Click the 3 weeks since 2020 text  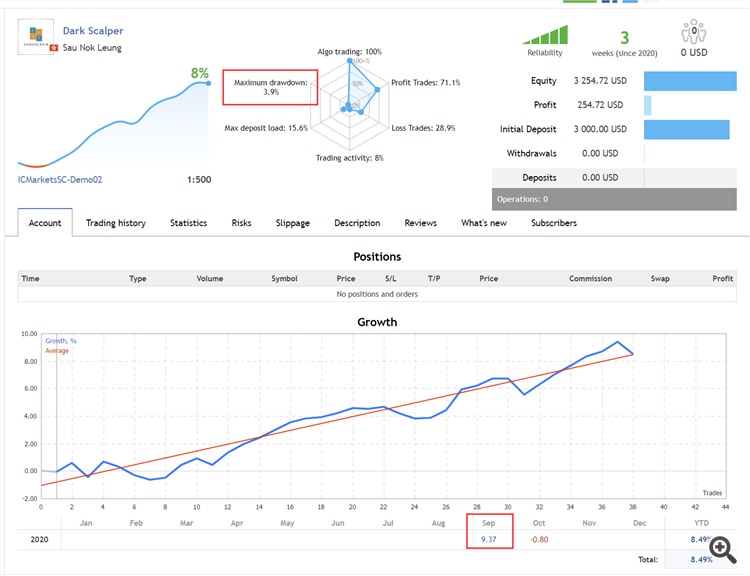click(624, 44)
